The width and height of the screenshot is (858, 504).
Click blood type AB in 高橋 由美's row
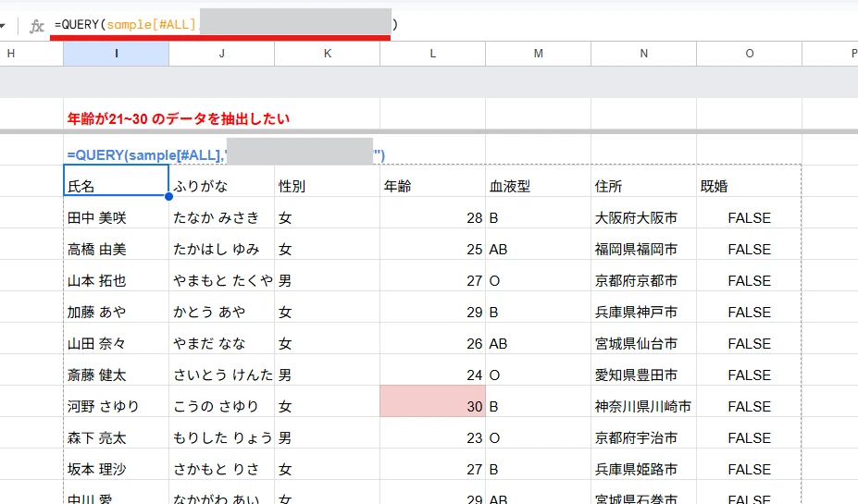tap(539, 244)
